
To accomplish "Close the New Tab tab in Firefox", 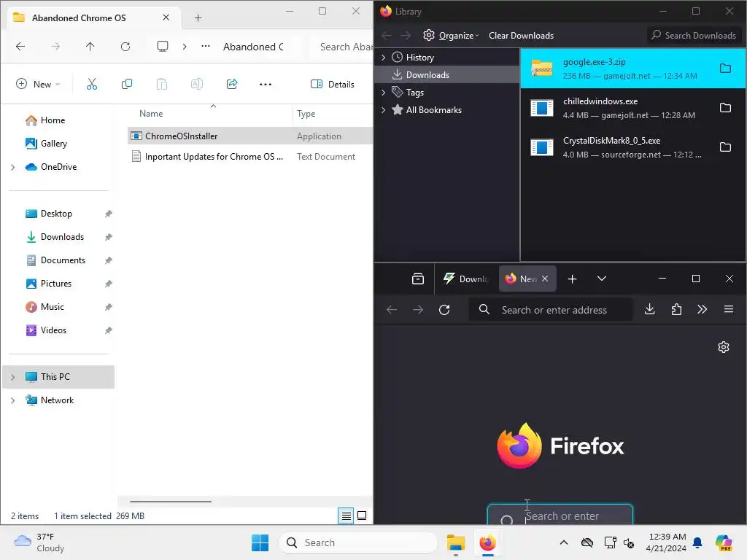I will click(x=545, y=279).
